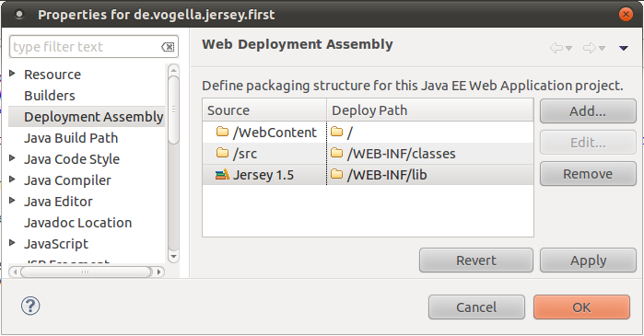Click the Add... button
This screenshot has height=336, width=644.
[x=588, y=111]
